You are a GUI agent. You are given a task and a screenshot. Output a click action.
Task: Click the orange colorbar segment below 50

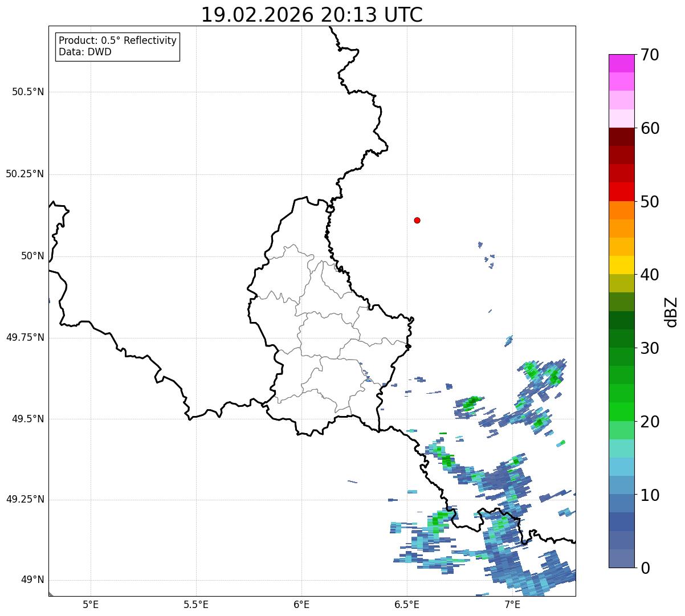pyautogui.click(x=622, y=210)
